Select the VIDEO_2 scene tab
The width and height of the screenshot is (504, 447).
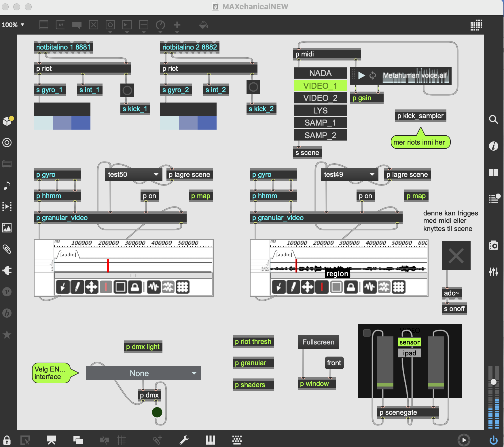pos(320,98)
